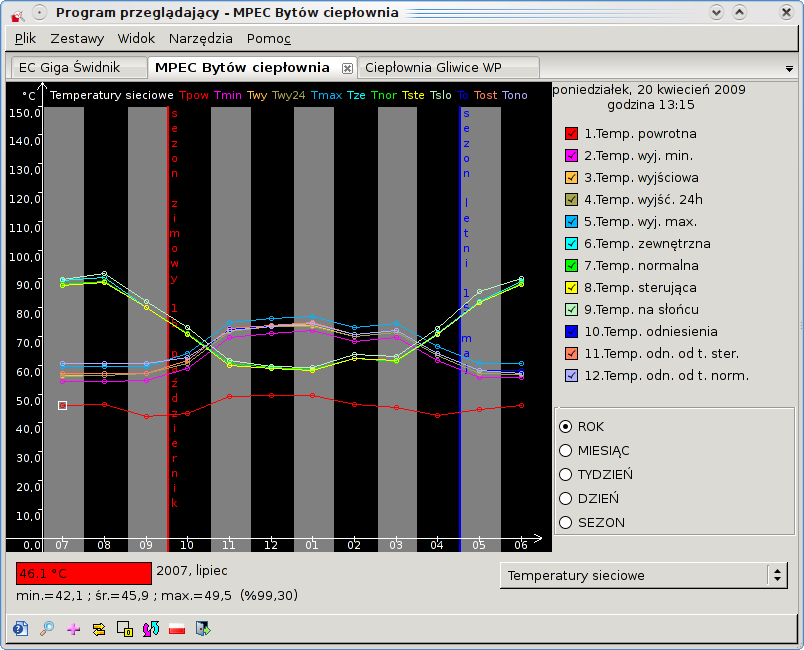
Task: Toggle 1.Temp. powrotna checkbox
Action: 571,134
